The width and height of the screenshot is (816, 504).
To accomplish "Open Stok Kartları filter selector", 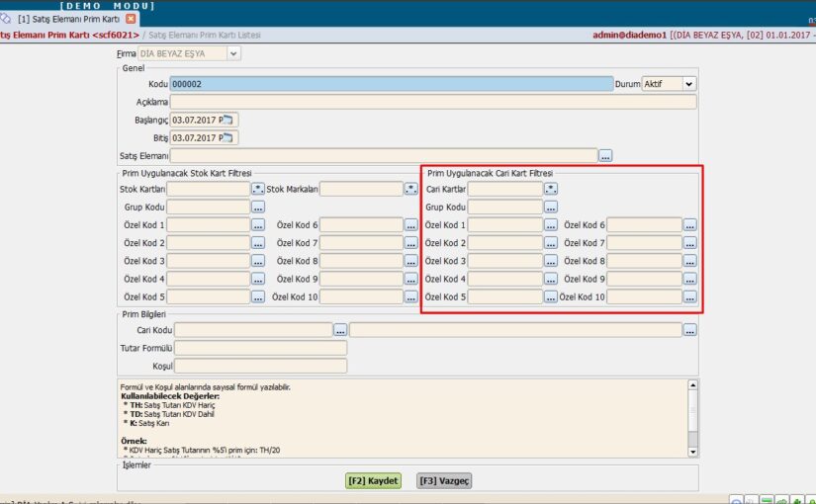I will point(258,189).
